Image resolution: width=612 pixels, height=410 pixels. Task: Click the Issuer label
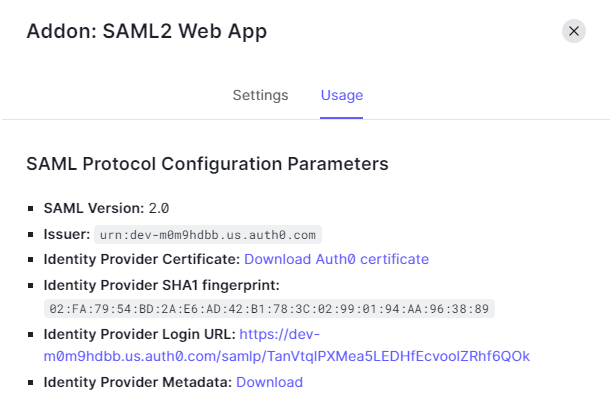[x=67, y=234]
